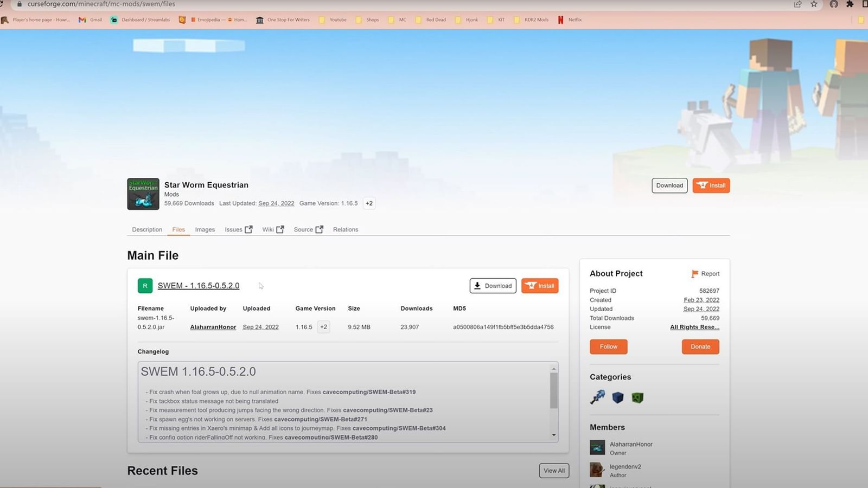Select the blue block category icon
The image size is (868, 488).
618,397
